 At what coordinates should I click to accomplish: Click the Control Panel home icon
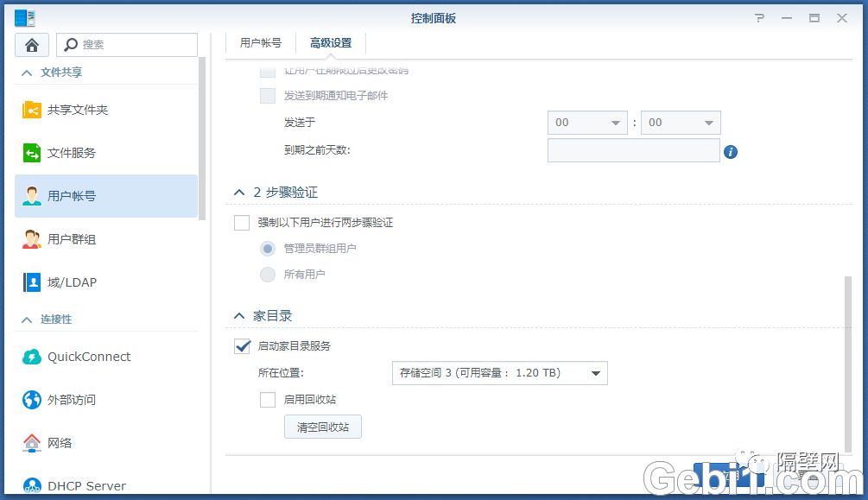pos(32,45)
